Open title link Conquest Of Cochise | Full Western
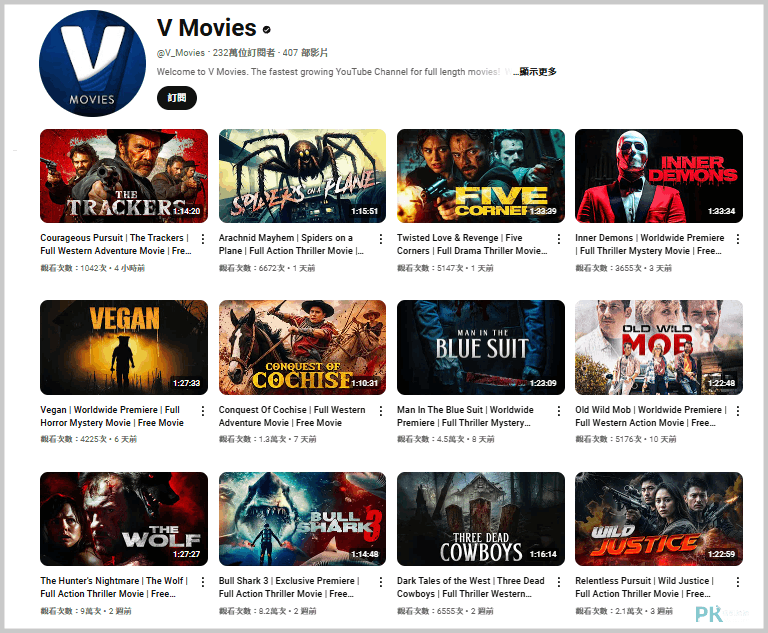The image size is (768, 633). tap(292, 416)
